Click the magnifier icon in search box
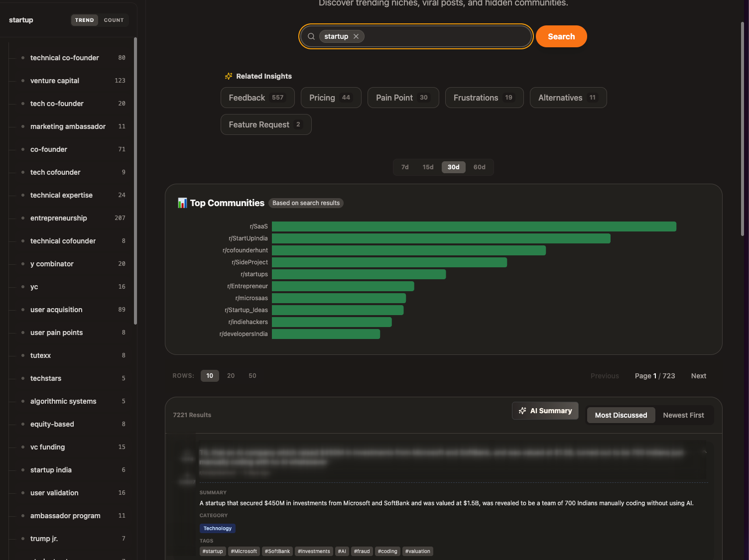 coord(311,36)
